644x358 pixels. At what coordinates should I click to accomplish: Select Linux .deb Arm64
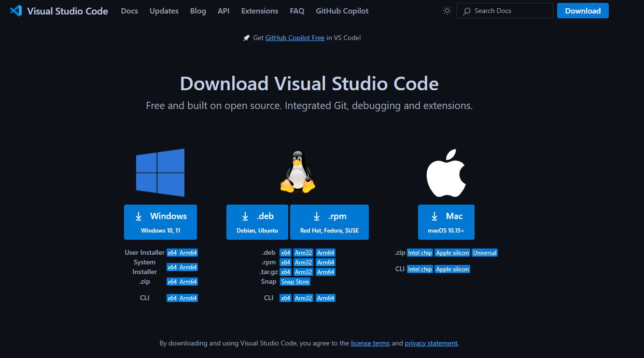click(326, 253)
